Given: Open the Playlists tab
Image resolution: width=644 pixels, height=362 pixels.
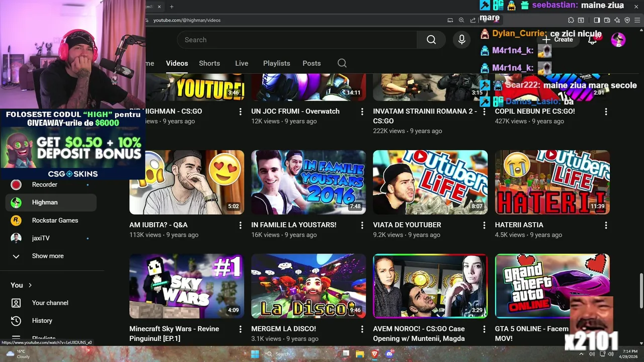Looking at the screenshot, I should pos(277,63).
